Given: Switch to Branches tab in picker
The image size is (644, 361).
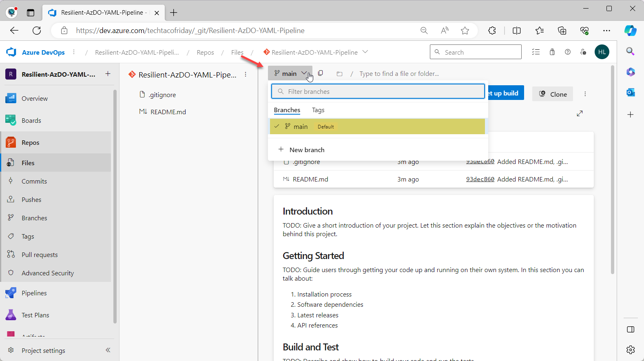Looking at the screenshot, I should pos(287,110).
